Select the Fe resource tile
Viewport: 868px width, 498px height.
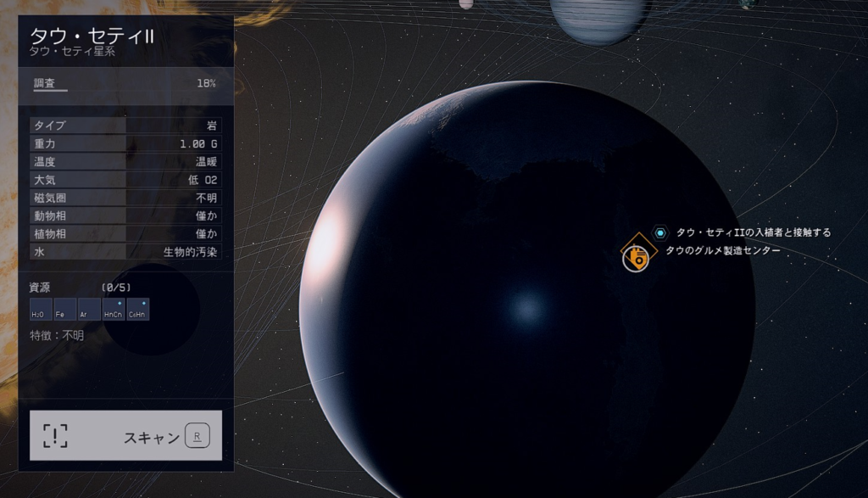(64, 309)
